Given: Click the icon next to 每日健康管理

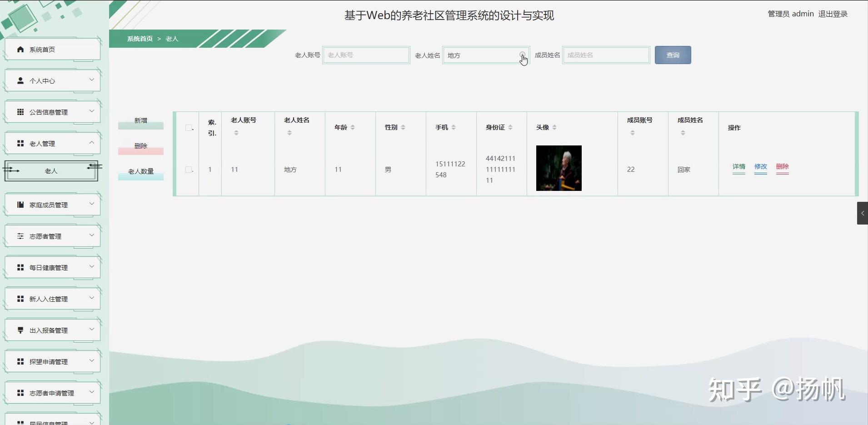Looking at the screenshot, I should pyautogui.click(x=20, y=267).
